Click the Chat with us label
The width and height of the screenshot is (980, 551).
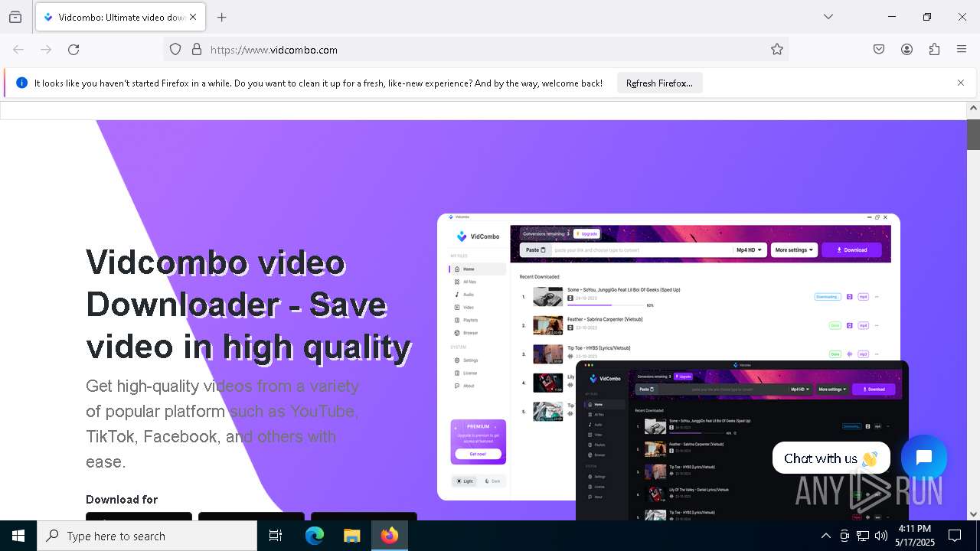(x=831, y=458)
